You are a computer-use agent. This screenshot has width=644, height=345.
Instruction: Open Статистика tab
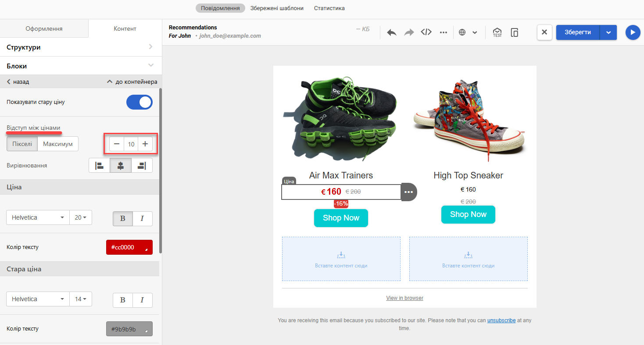[329, 8]
